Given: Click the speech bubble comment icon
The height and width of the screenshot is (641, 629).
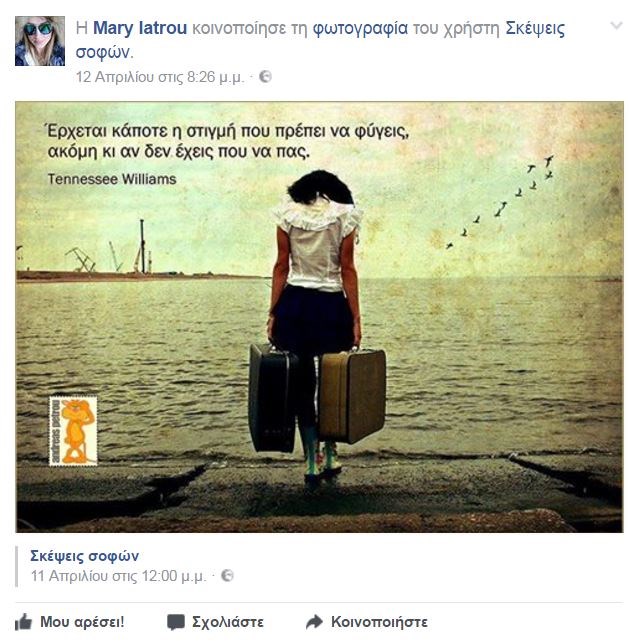Looking at the screenshot, I should (176, 623).
